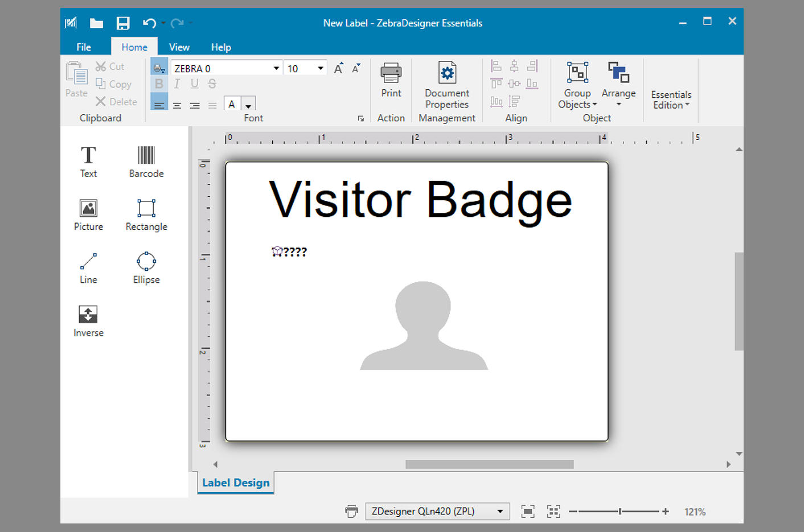The height and width of the screenshot is (532, 804).
Task: Select the Ellipse tool
Action: (x=146, y=267)
